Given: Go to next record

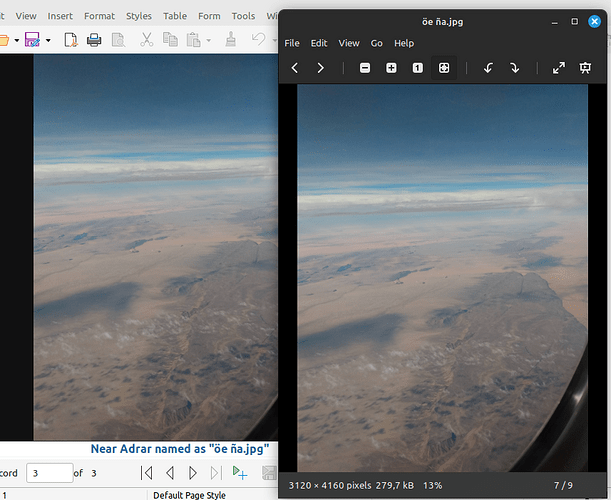Looking at the screenshot, I should [192, 473].
